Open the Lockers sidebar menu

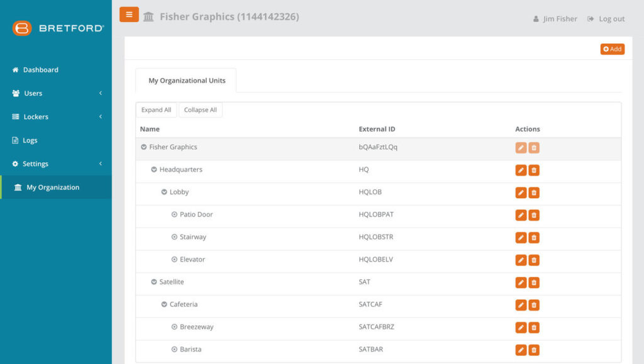click(56, 117)
